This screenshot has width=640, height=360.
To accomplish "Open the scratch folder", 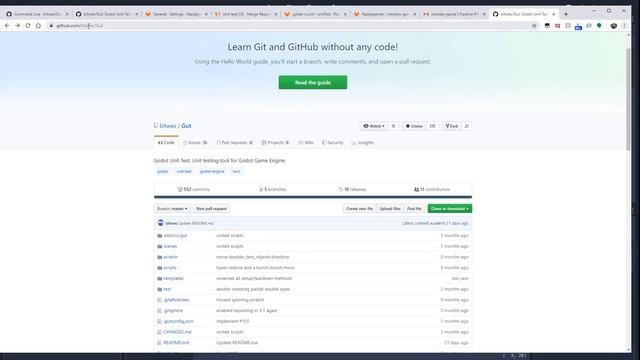I will point(171,257).
